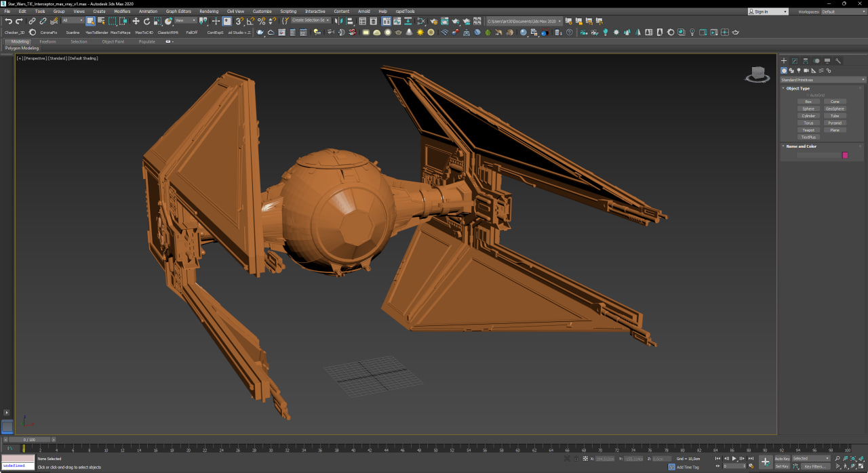Open the Standard Primitives dropdown
The width and height of the screenshot is (868, 473).
[x=823, y=80]
